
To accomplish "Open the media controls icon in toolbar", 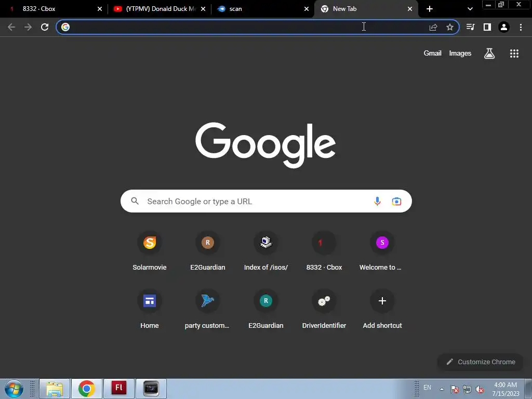I will (470, 27).
